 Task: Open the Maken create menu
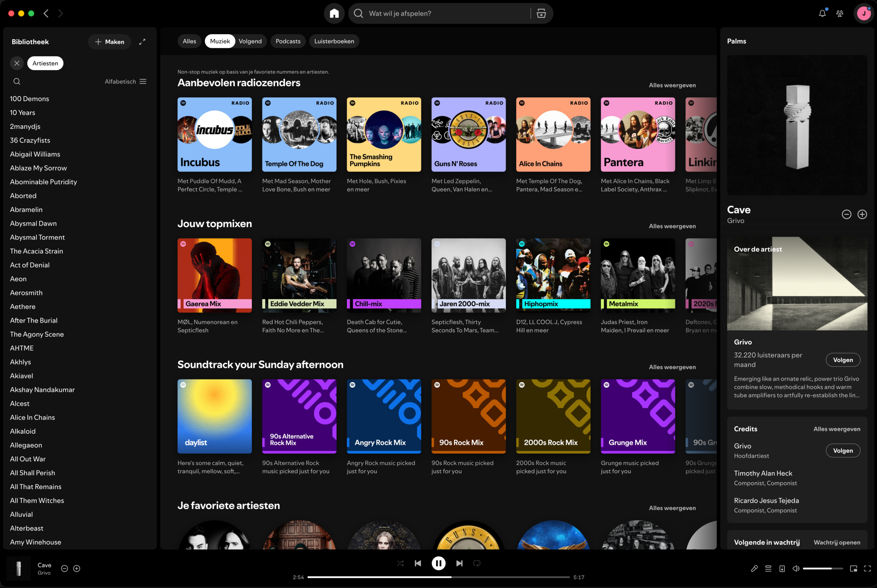pyautogui.click(x=110, y=42)
